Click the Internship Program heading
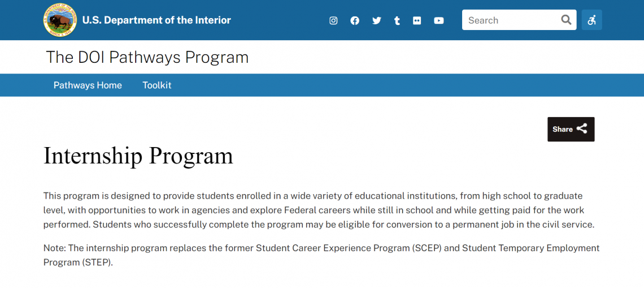Screen dimensions: 644x288 pyautogui.click(x=138, y=156)
